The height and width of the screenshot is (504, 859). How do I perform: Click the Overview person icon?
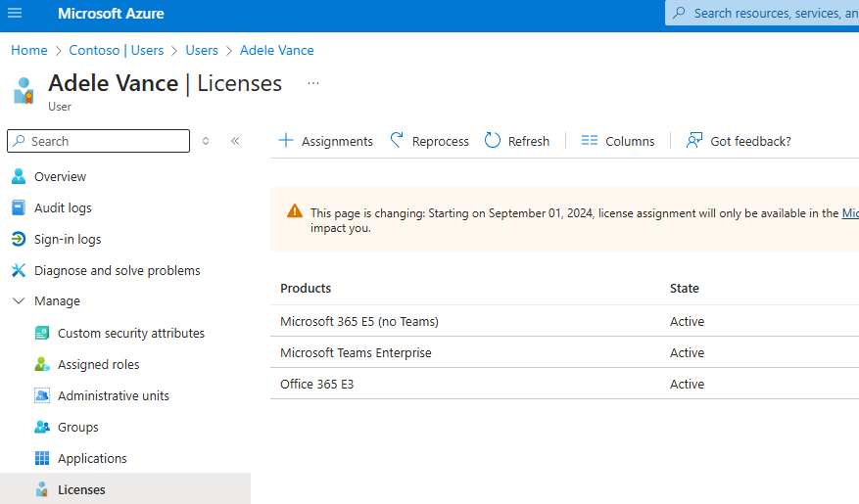pos(19,176)
